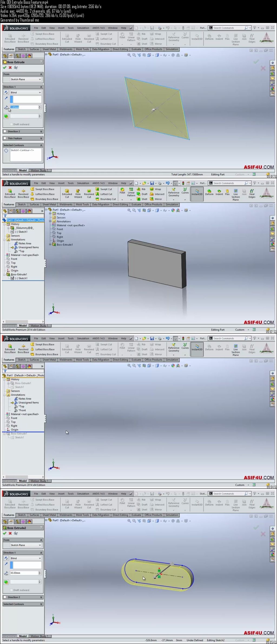This screenshot has height=644, width=277.
Task: Open ANSYS 14.5 menu in the Boss-Extrude2 frame
Action: click(98, 494)
